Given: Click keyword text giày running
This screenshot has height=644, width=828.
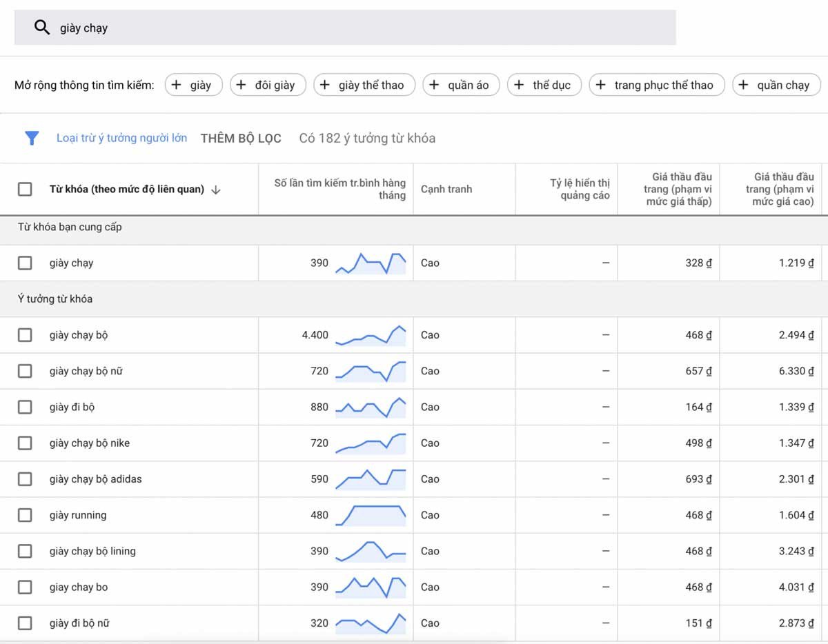Looking at the screenshot, I should (78, 515).
